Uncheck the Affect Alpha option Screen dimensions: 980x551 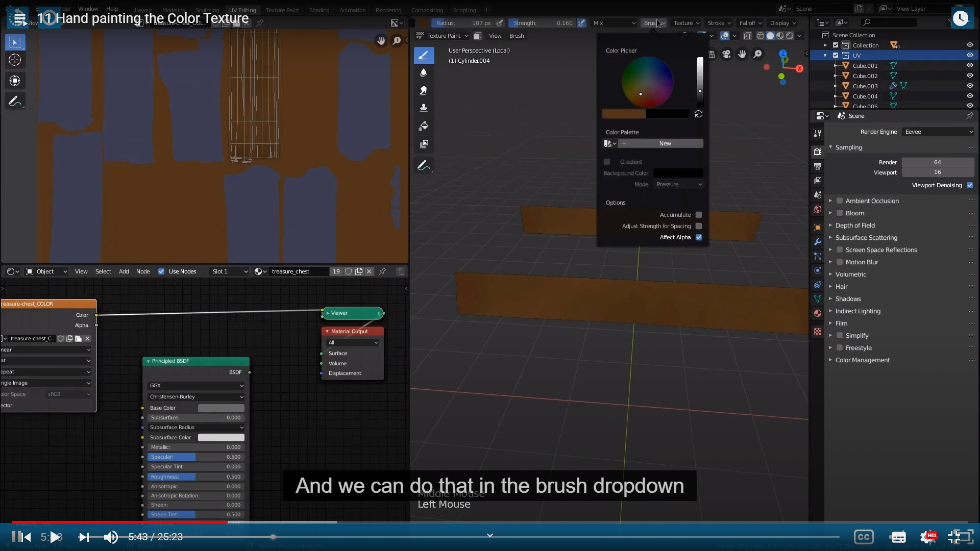[x=699, y=237]
